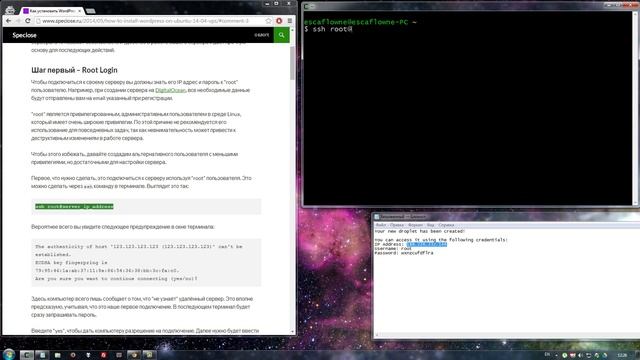Image resolution: width=640 pixels, height=360 pixels.
Task: Click the language indicator in system tray
Action: point(547,355)
